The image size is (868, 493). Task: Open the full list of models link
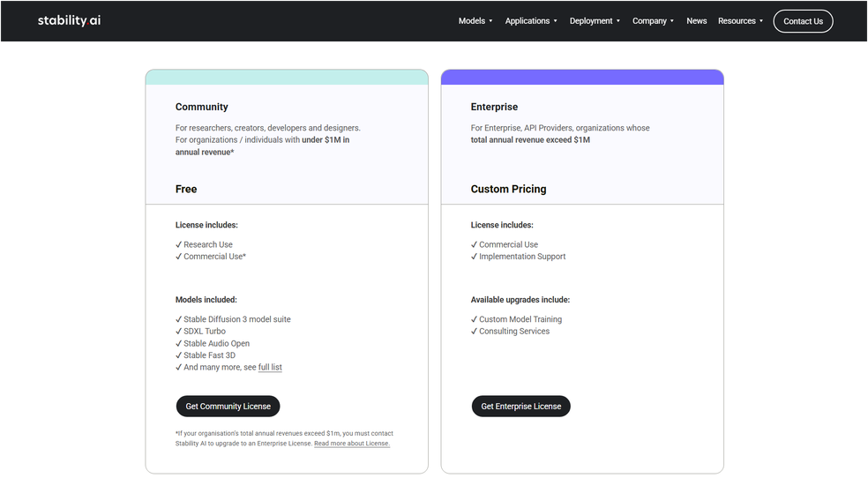(x=270, y=368)
